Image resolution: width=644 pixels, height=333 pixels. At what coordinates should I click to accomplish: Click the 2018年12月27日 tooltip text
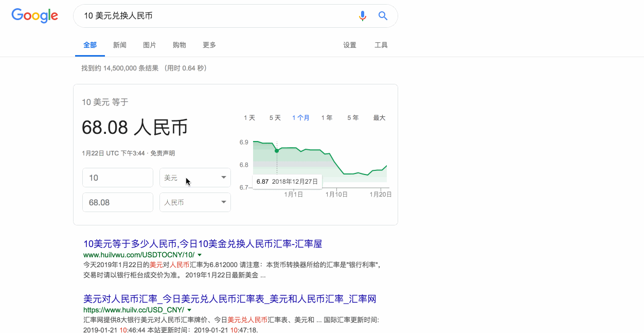(x=295, y=182)
